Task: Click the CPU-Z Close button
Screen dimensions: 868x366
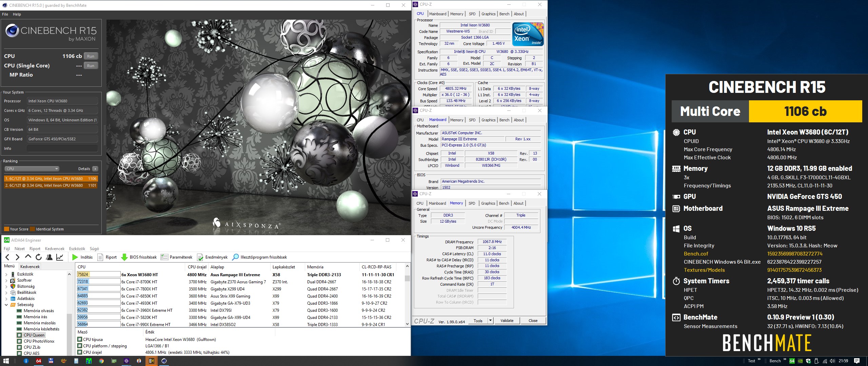Action: click(533, 321)
